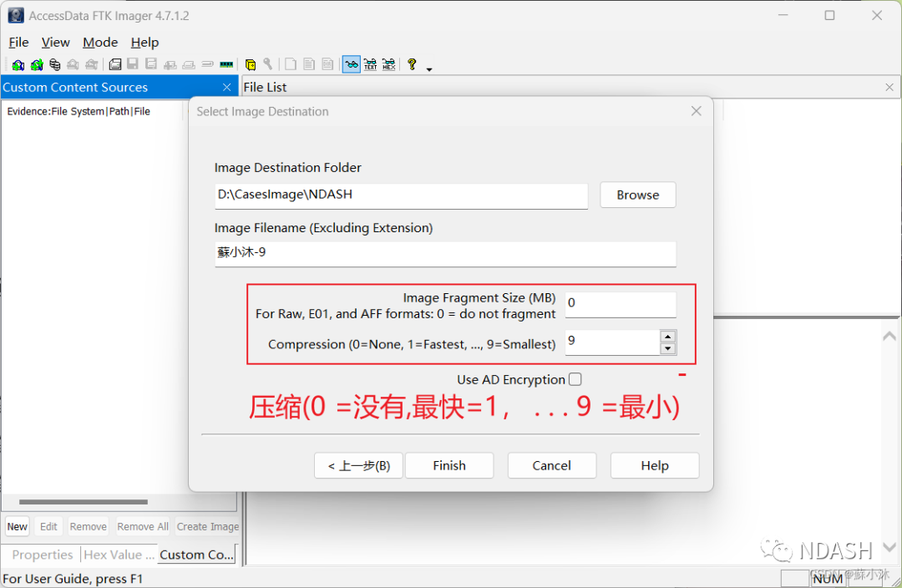Enable the Use AD Encryption checkbox
The width and height of the screenshot is (902, 588).
click(x=575, y=380)
